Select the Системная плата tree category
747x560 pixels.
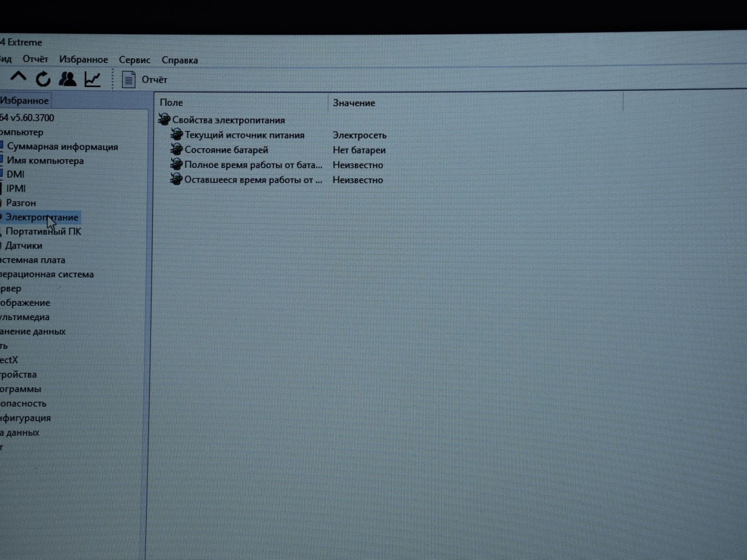click(32, 260)
